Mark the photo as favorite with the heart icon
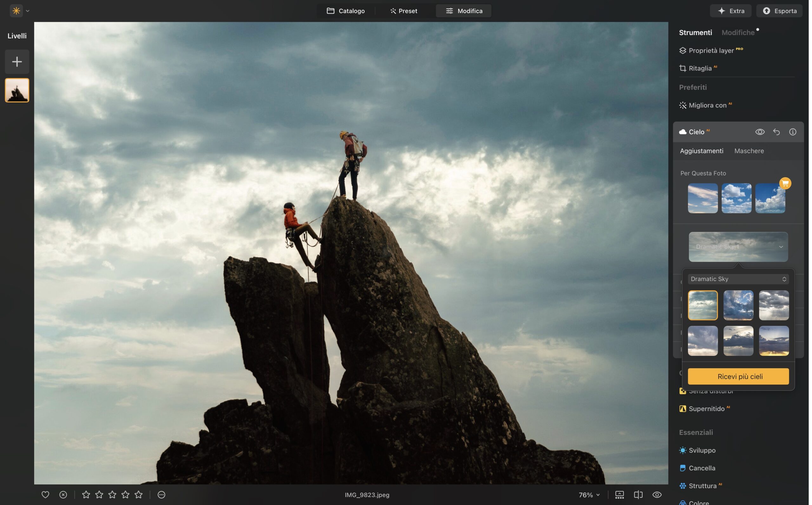This screenshot has height=505, width=812. coord(45,495)
